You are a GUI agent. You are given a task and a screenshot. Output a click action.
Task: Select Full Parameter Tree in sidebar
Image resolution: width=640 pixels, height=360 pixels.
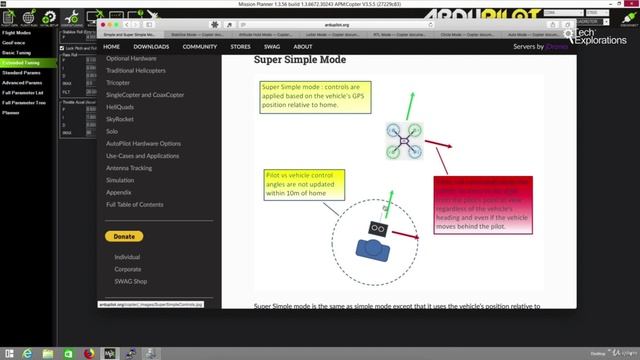click(24, 103)
